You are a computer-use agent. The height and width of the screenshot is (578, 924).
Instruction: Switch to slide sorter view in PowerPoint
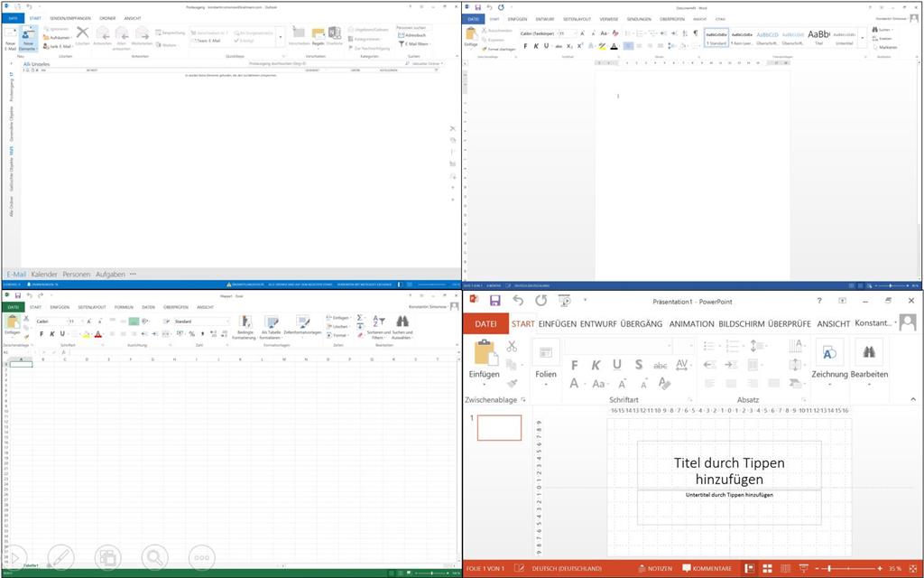coord(767,569)
